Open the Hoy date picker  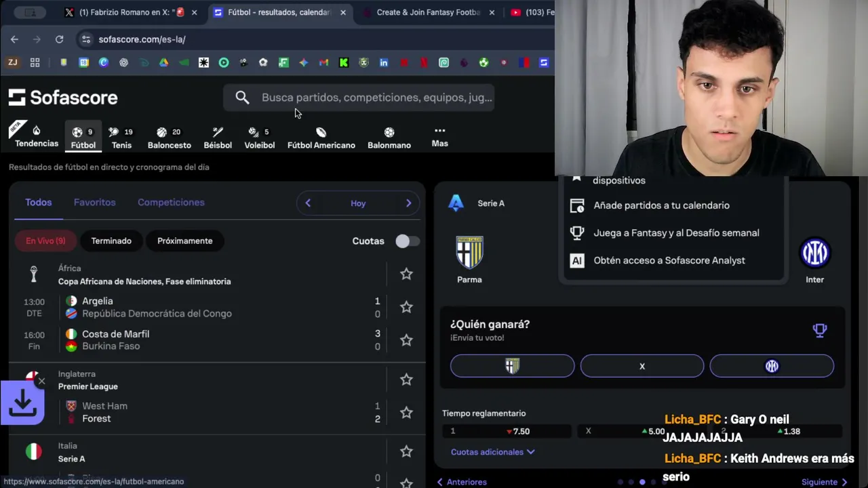tap(358, 203)
